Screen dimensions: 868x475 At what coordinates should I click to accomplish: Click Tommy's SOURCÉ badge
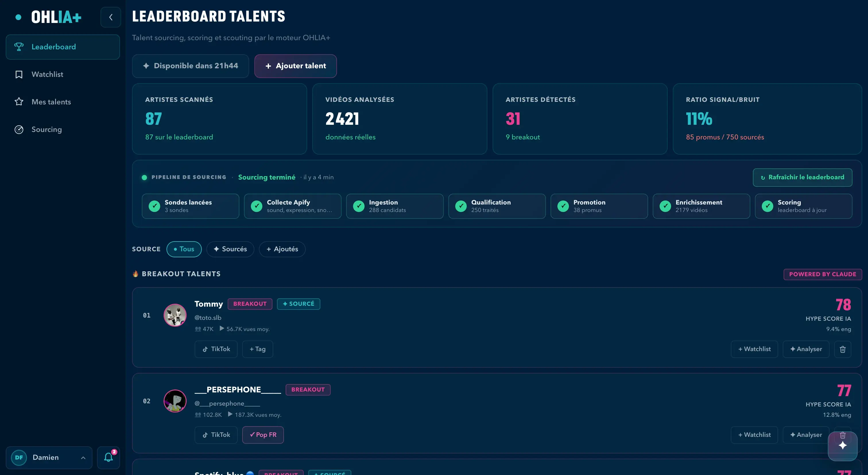click(x=299, y=304)
